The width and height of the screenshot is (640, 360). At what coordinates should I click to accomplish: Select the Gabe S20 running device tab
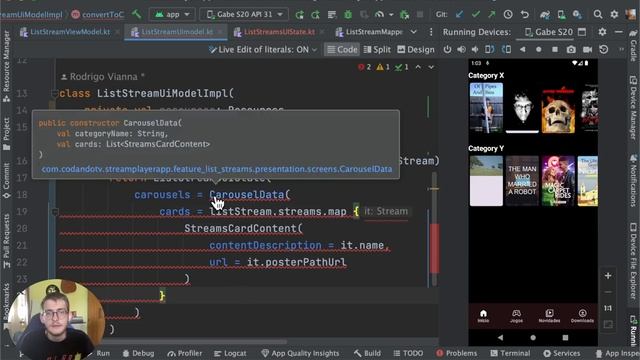click(x=549, y=32)
